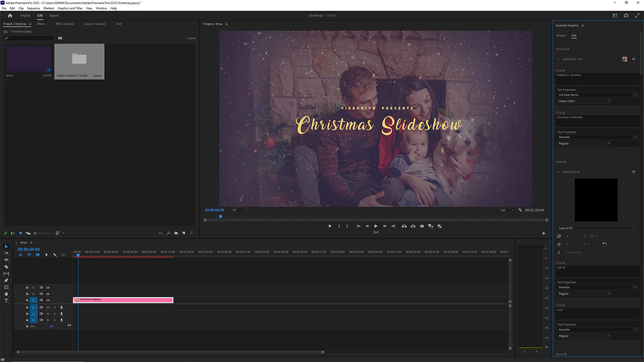Open Graphics and Titles menu
The width and height of the screenshot is (644, 362).
pyautogui.click(x=70, y=8)
